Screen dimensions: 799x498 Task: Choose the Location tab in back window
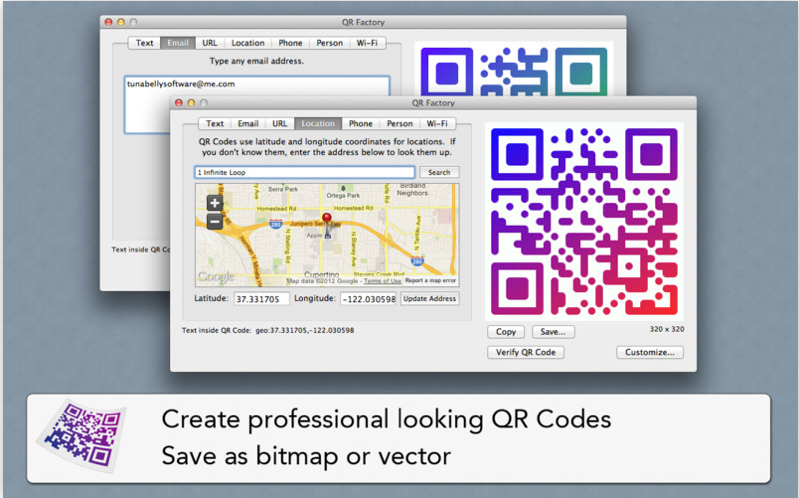pos(248,43)
